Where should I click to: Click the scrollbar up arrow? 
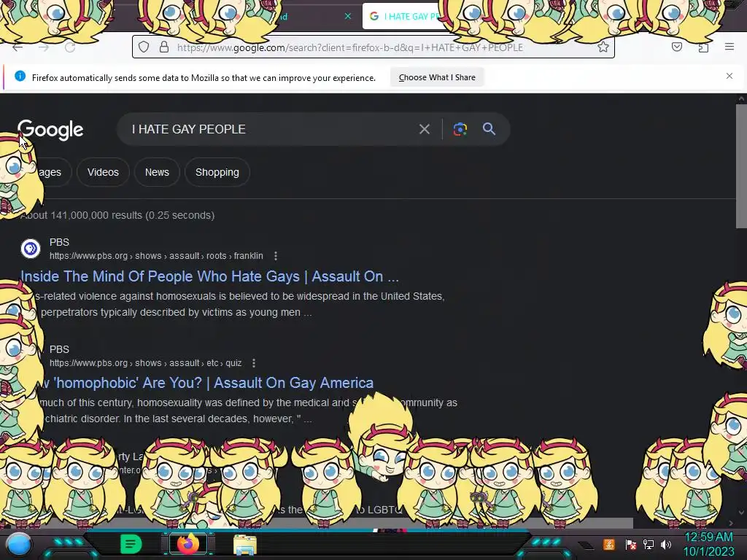pos(741,98)
